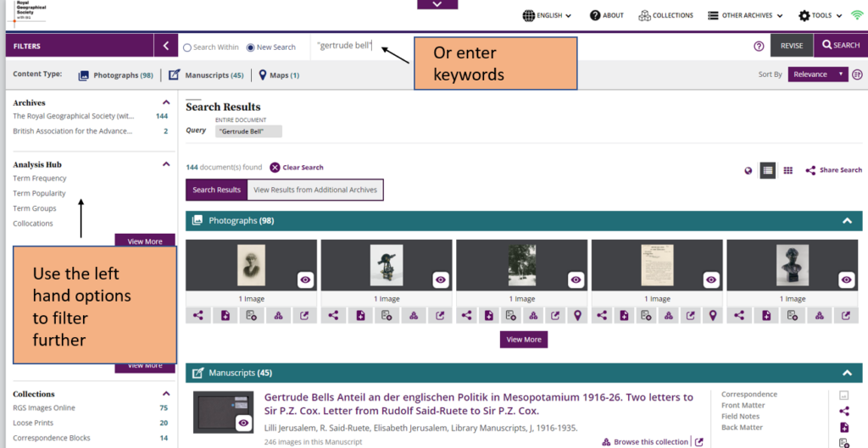Open Gertrude Bells Anteil manuscript title link
Screen dimensions: 868x448
pos(478,403)
